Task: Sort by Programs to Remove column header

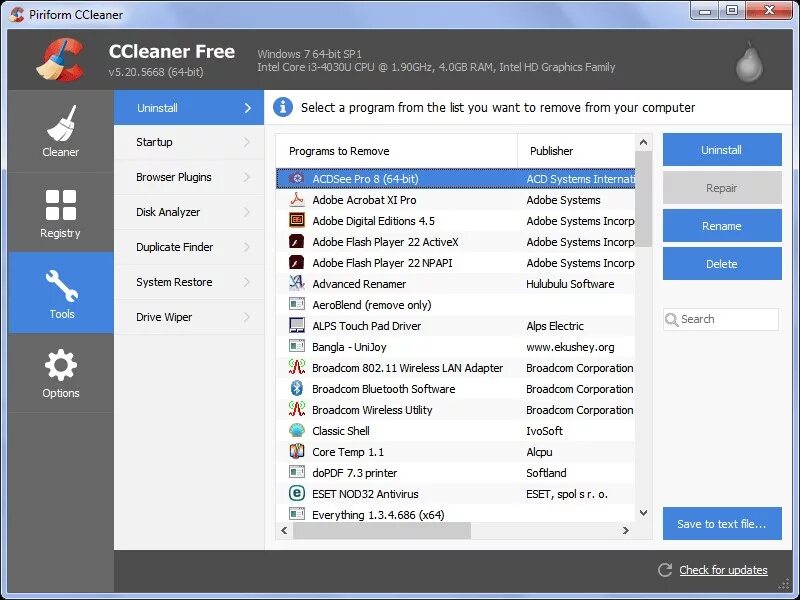Action: coord(396,151)
